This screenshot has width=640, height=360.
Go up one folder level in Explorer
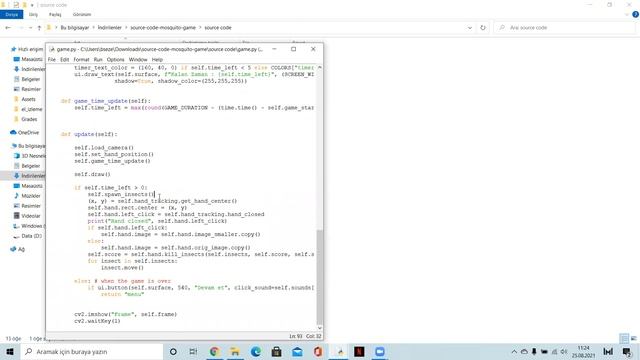tap(39, 28)
